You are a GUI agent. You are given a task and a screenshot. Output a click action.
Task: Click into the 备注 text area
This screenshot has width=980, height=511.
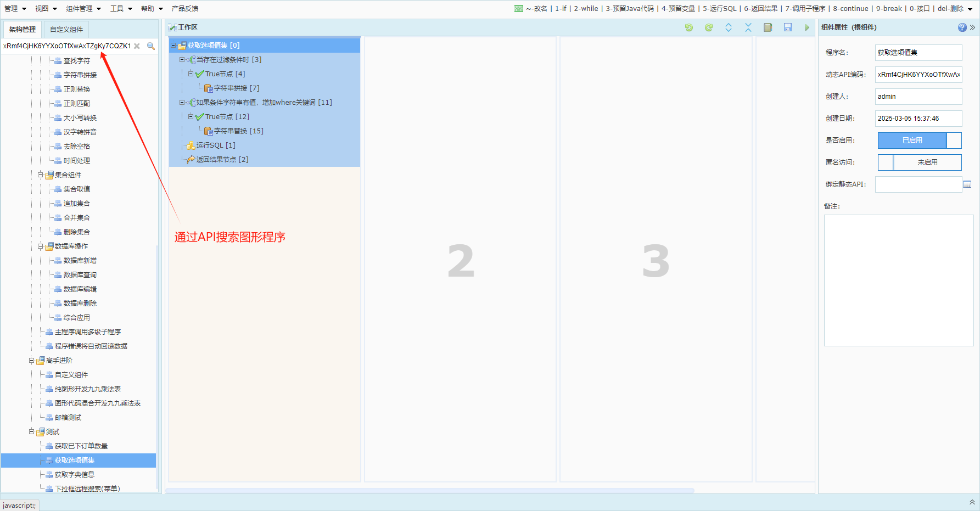coord(899,280)
